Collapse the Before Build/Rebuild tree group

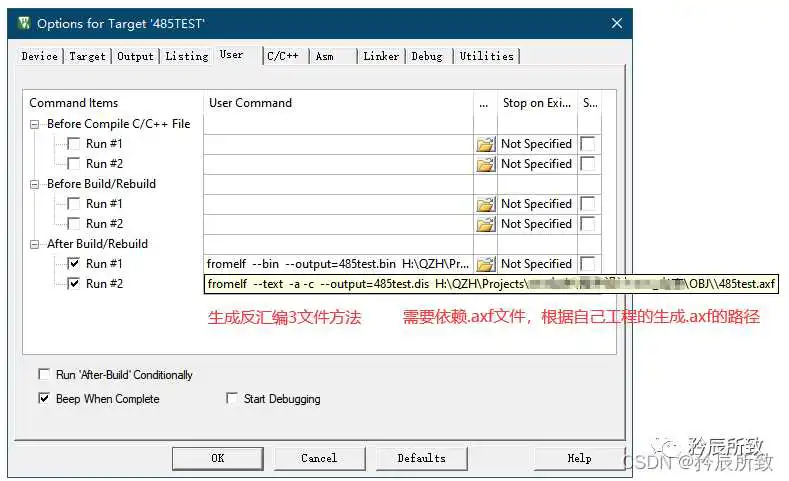click(x=35, y=184)
